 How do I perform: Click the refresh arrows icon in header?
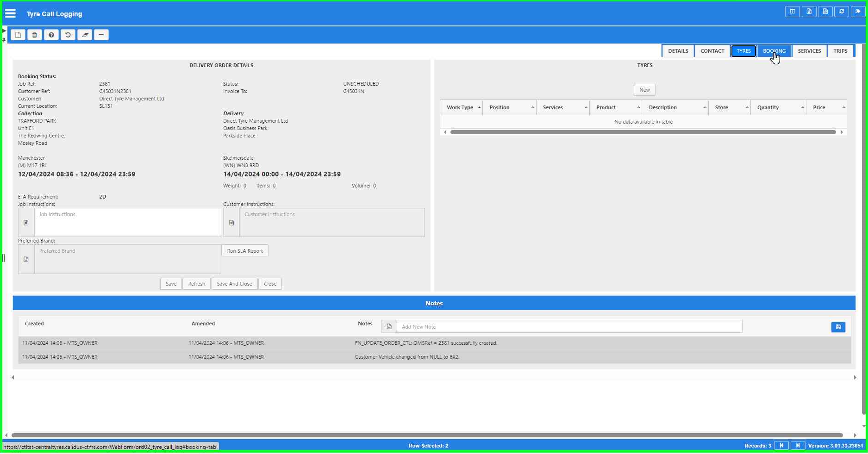[x=842, y=12]
